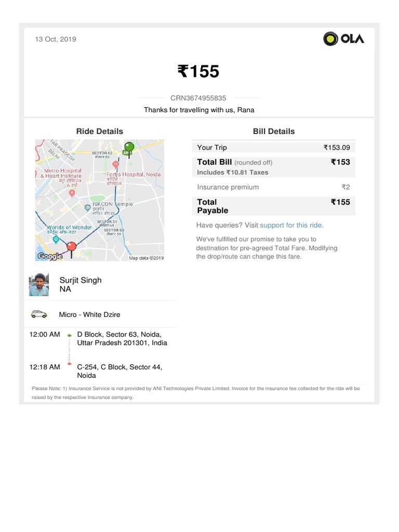Click the ISKCON Temple label on map
Viewport: 399px width, 532px height.
[112, 204]
